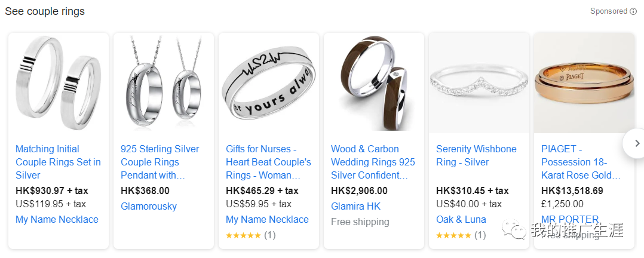The width and height of the screenshot is (644, 258).
Task: Open PIAGET rose gold ring image
Action: click(x=584, y=84)
